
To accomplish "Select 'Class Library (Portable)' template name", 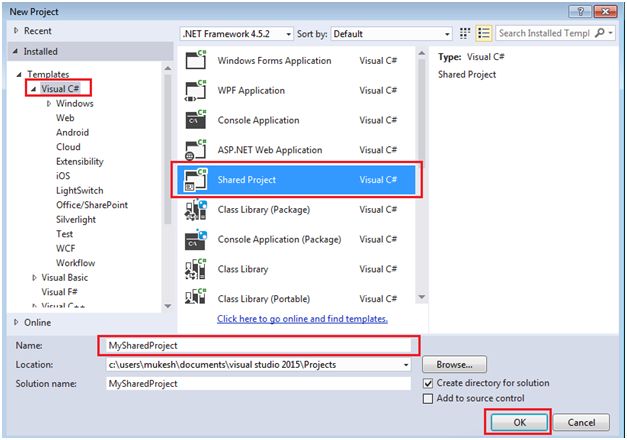I will 264,299.
